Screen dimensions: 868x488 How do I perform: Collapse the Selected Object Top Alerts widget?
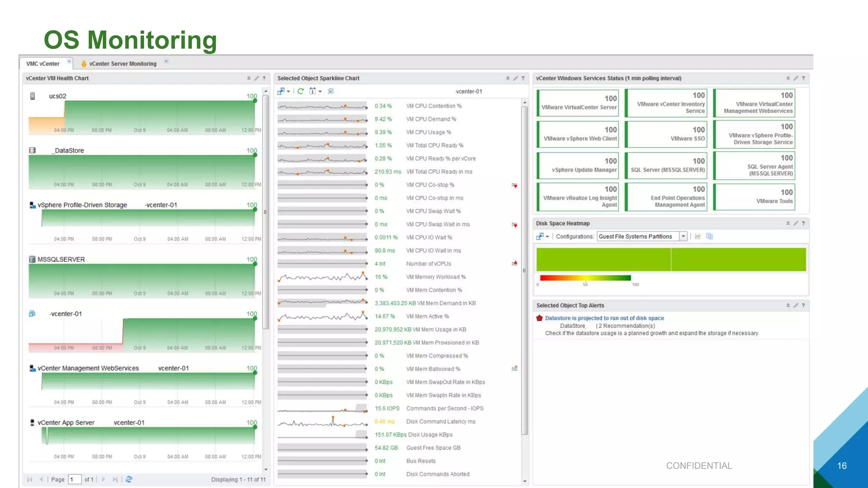point(788,305)
